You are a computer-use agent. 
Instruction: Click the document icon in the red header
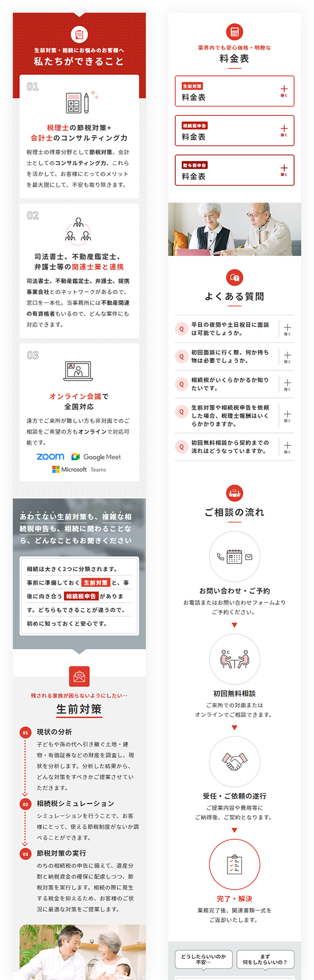pos(79,34)
